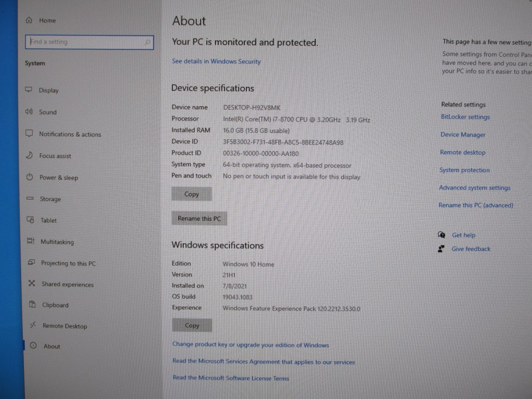Click the Rename this PC button
This screenshot has width=532, height=399.
(199, 218)
